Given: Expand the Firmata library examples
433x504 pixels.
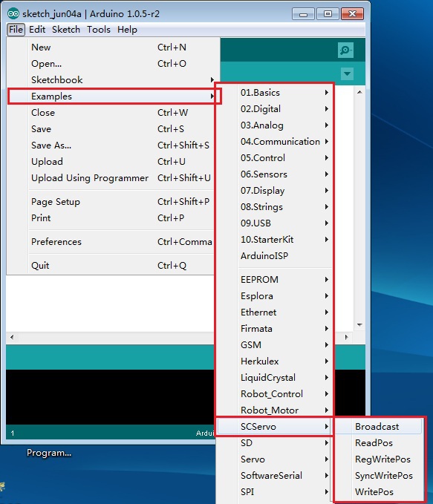Looking at the screenshot, I should coord(275,329).
